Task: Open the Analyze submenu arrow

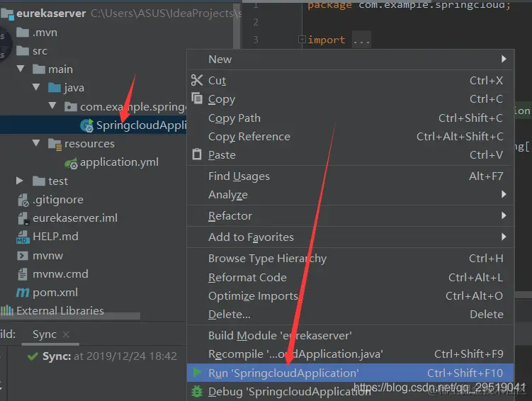Action: pyautogui.click(x=504, y=194)
